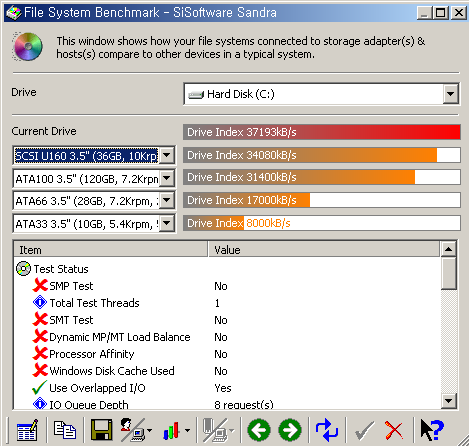Click the Item column header
This screenshot has width=469, height=446.
pos(110,249)
